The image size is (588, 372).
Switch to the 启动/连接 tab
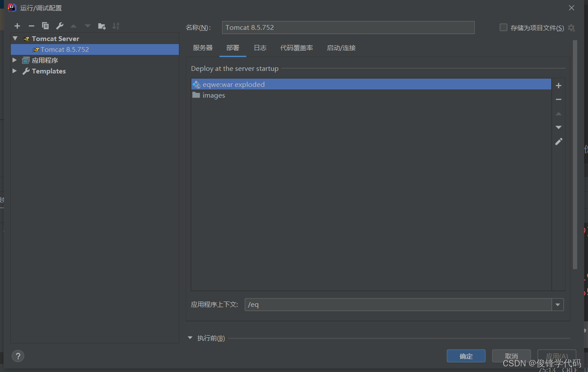341,48
